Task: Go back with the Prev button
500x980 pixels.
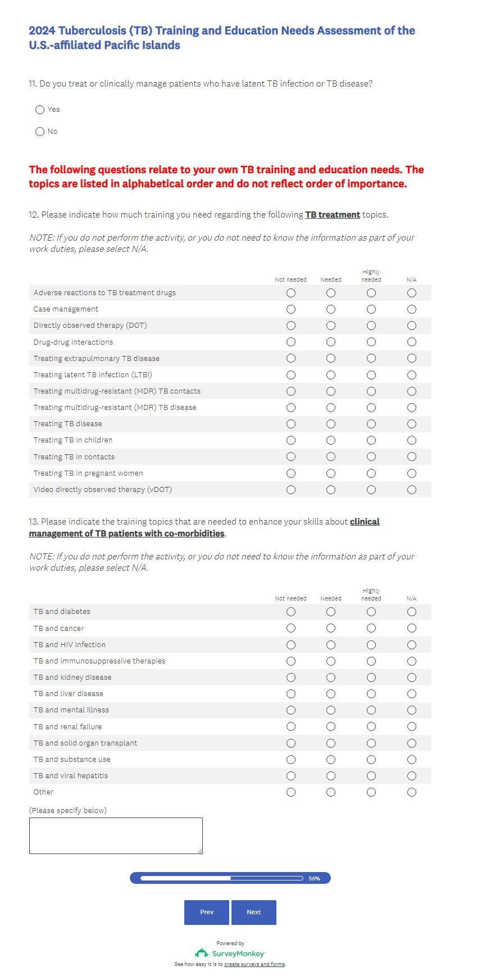Action: 207,912
